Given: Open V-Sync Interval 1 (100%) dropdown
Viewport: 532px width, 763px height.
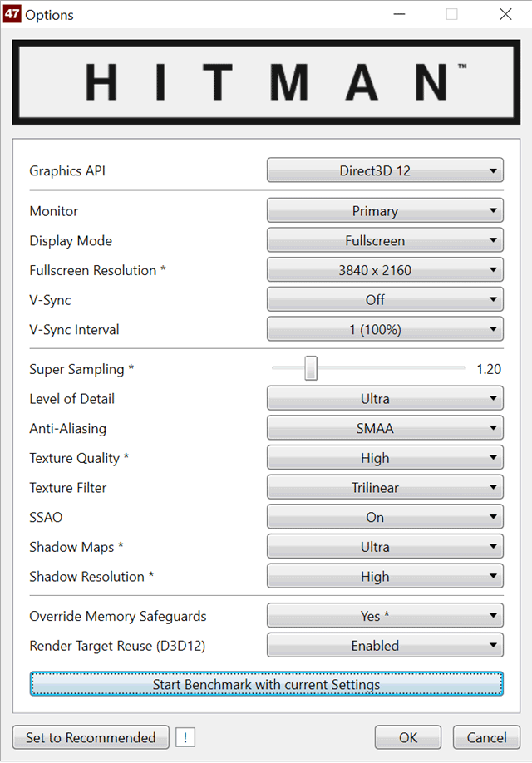Looking at the screenshot, I should click(x=385, y=329).
